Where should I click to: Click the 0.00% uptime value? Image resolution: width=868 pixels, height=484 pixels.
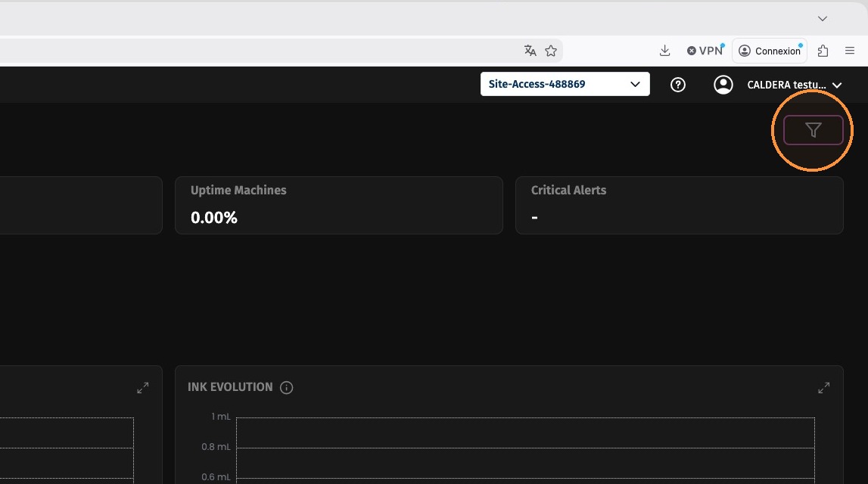(x=213, y=217)
